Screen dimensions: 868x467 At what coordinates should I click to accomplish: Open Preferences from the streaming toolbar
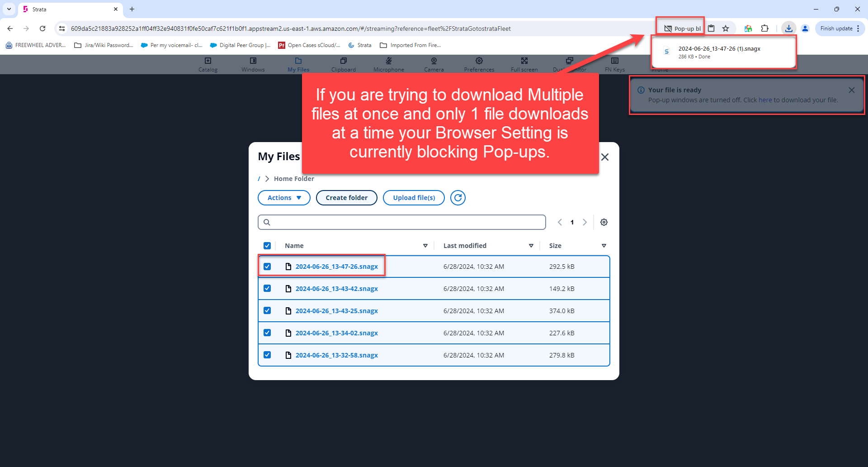point(479,64)
